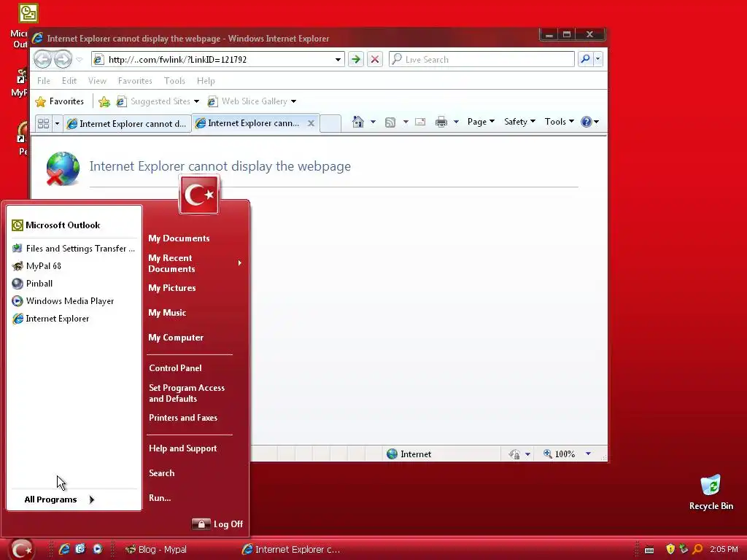Image resolution: width=747 pixels, height=560 pixels.
Task: Open Set Program Access and Defaults
Action: coord(187,393)
